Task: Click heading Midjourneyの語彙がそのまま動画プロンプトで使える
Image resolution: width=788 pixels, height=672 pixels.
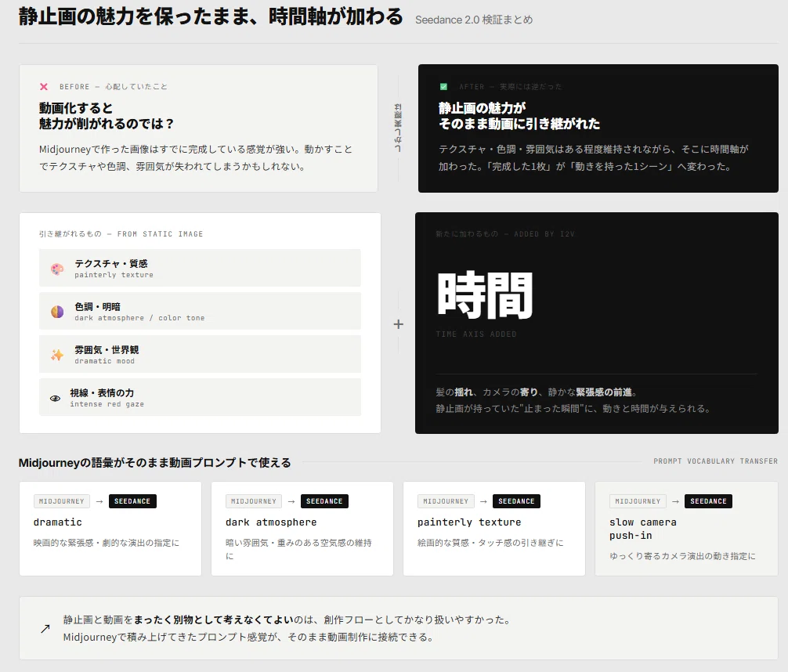Action: tap(155, 462)
